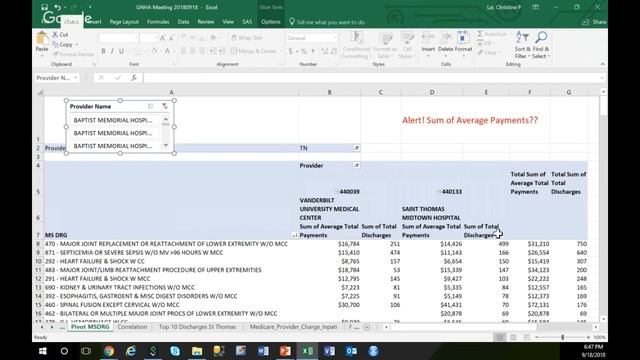Add a new sheet with plus icon

(x=367, y=327)
